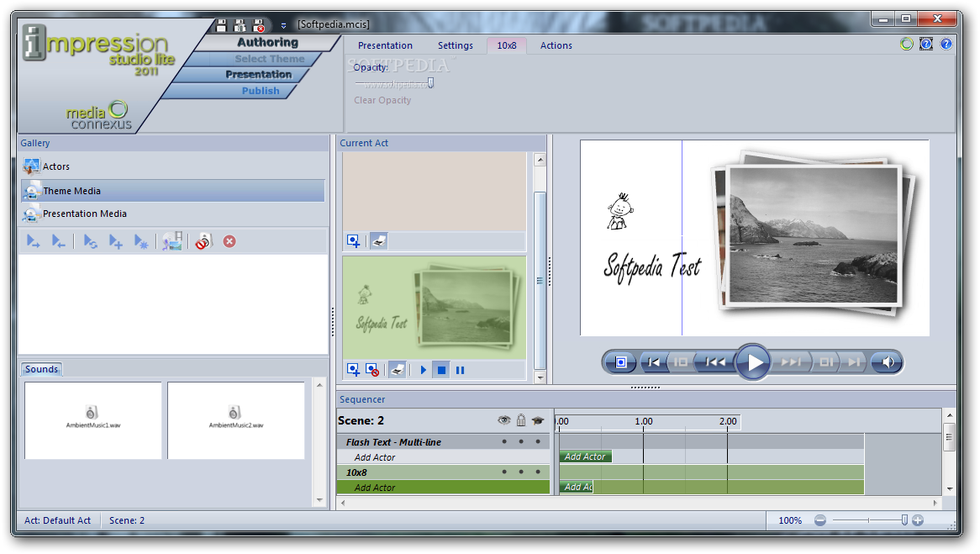Click the graduation cap icon in Sequencer
980x554 pixels.
click(538, 421)
